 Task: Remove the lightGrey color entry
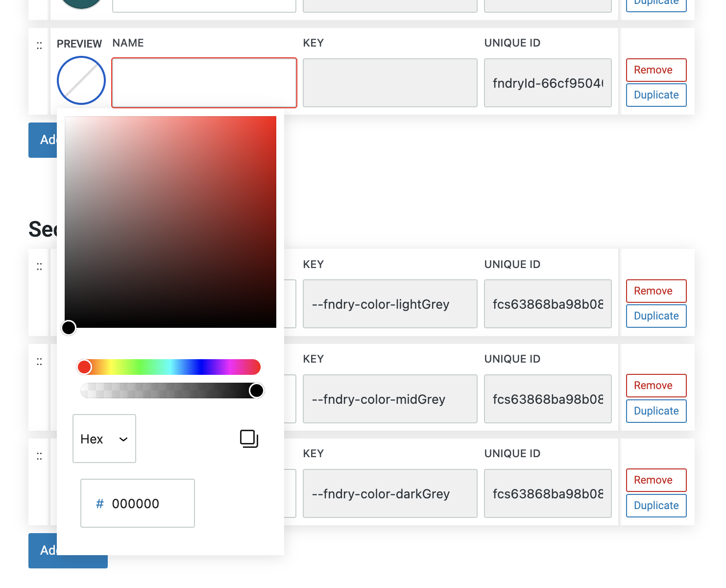656,291
